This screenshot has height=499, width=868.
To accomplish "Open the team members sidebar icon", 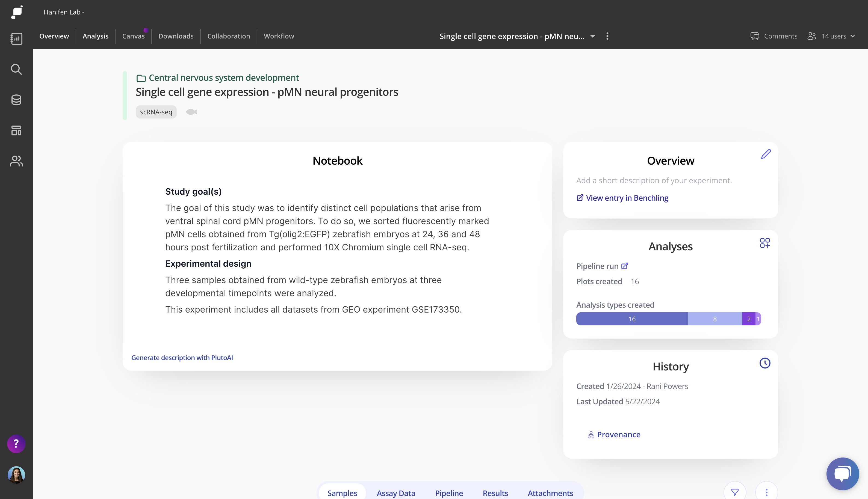I will tap(16, 161).
